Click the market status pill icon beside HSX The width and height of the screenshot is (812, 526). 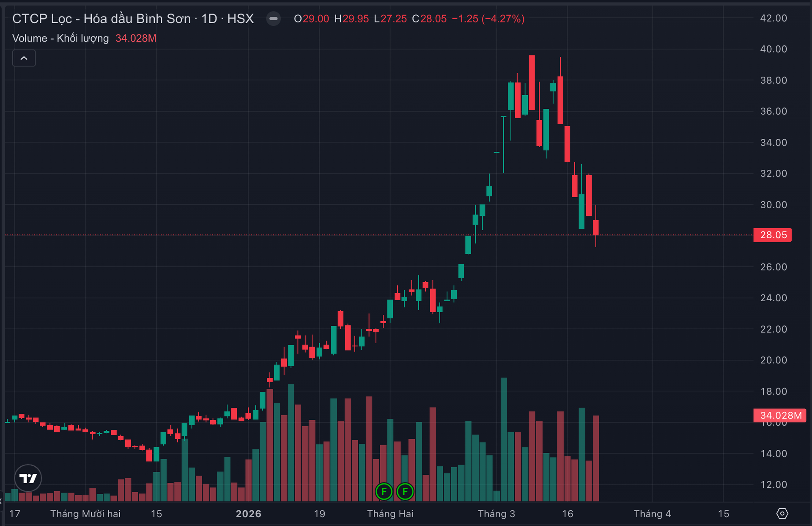click(274, 19)
